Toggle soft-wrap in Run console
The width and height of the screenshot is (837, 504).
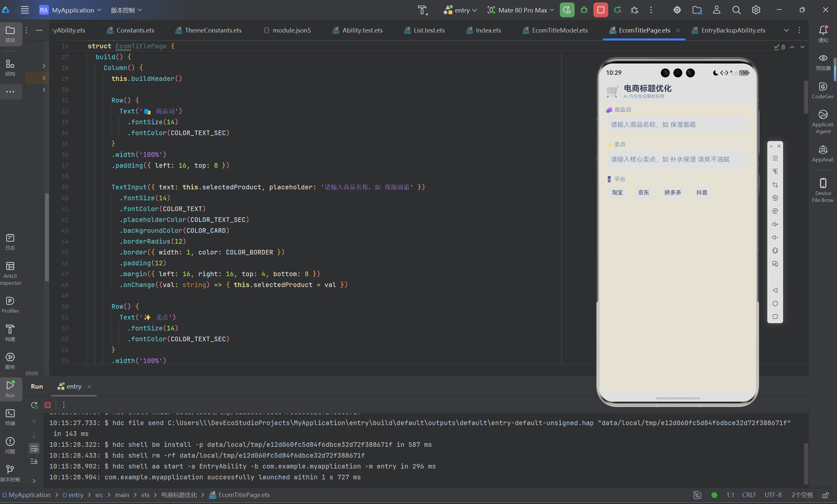click(34, 448)
